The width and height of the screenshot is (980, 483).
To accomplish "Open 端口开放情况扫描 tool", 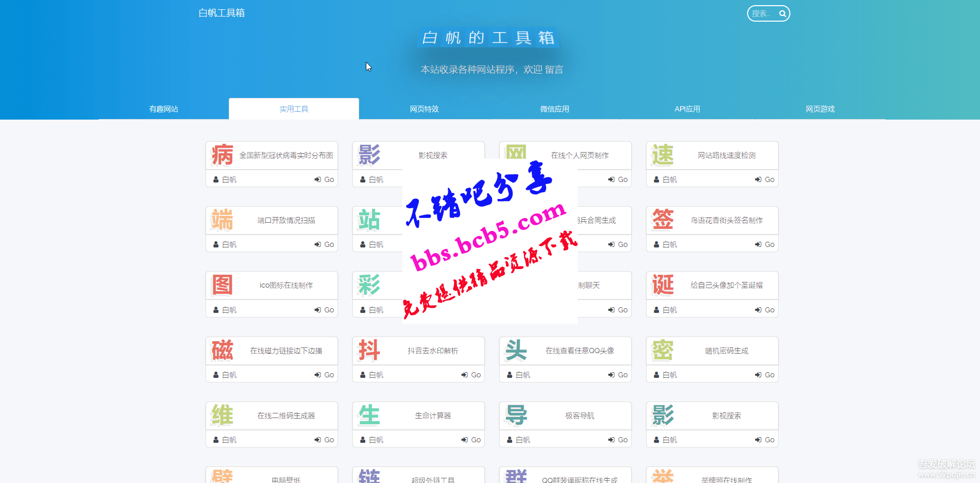I will click(286, 220).
